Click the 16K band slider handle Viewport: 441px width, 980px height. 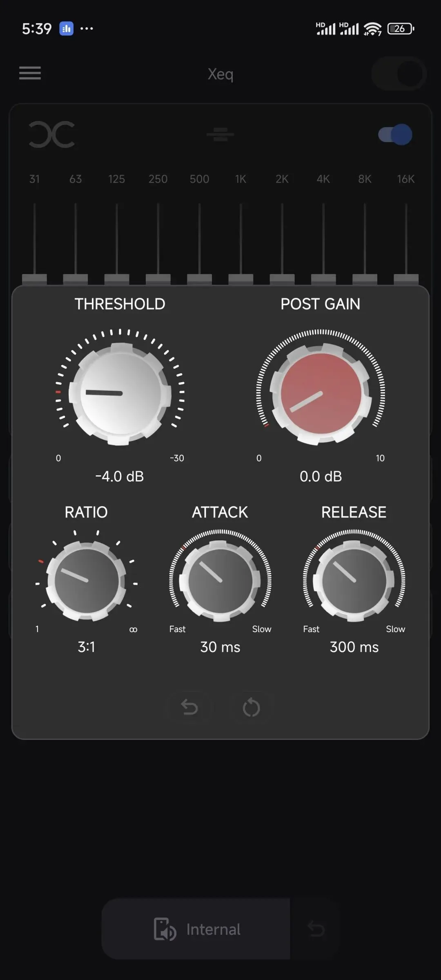click(x=406, y=279)
